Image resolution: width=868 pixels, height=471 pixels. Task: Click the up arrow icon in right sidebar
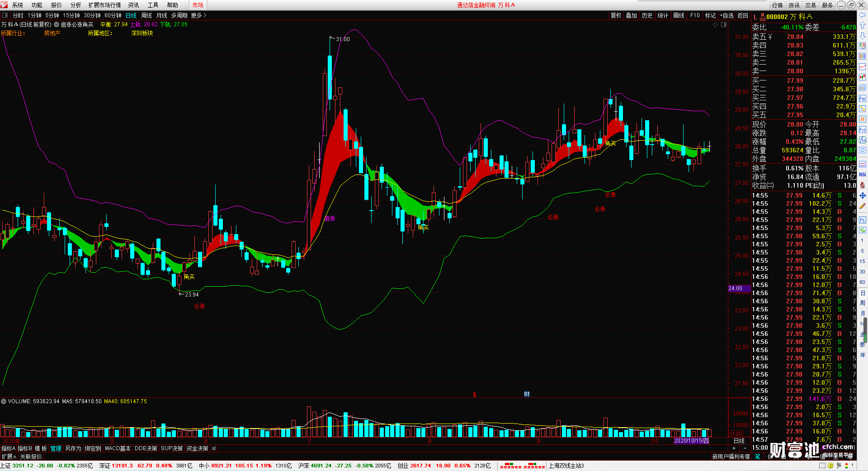pos(863,25)
